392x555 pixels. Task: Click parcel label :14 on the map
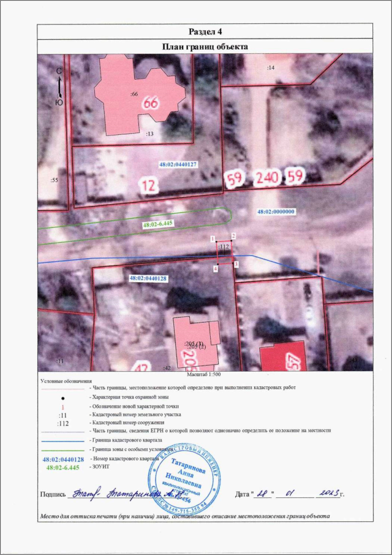(x=271, y=67)
